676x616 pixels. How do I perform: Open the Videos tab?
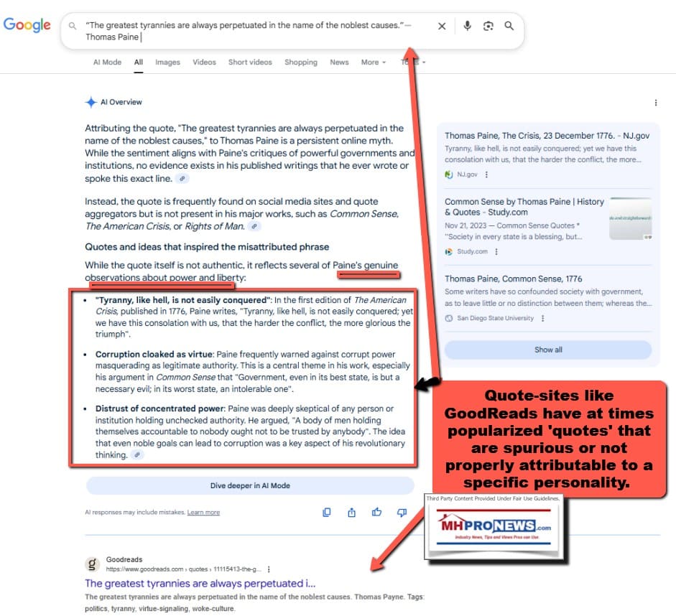[x=204, y=62]
